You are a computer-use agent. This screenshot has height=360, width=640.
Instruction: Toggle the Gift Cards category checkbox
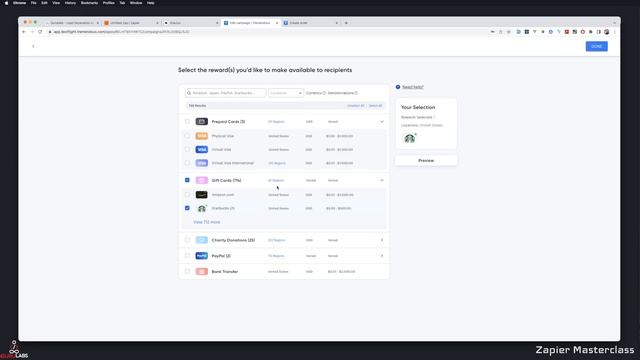(187, 180)
